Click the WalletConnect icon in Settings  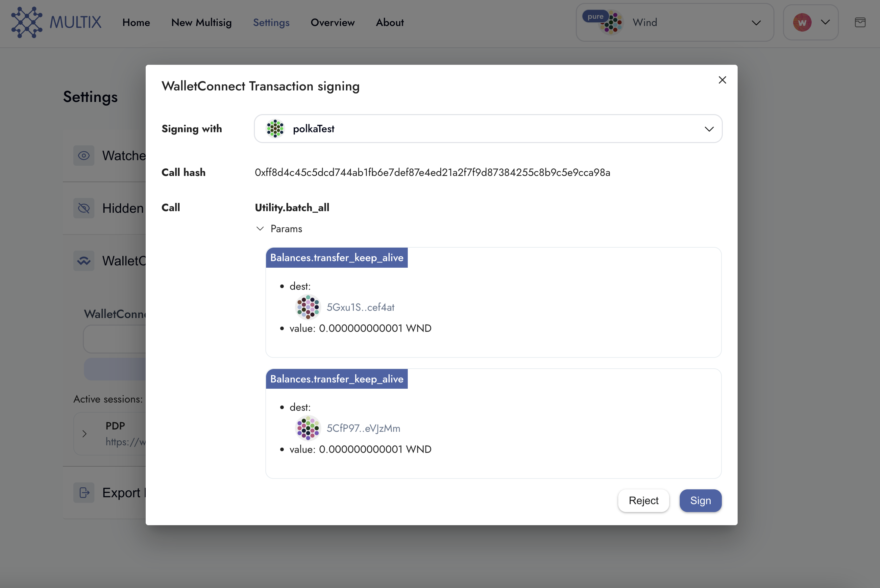coord(84,261)
